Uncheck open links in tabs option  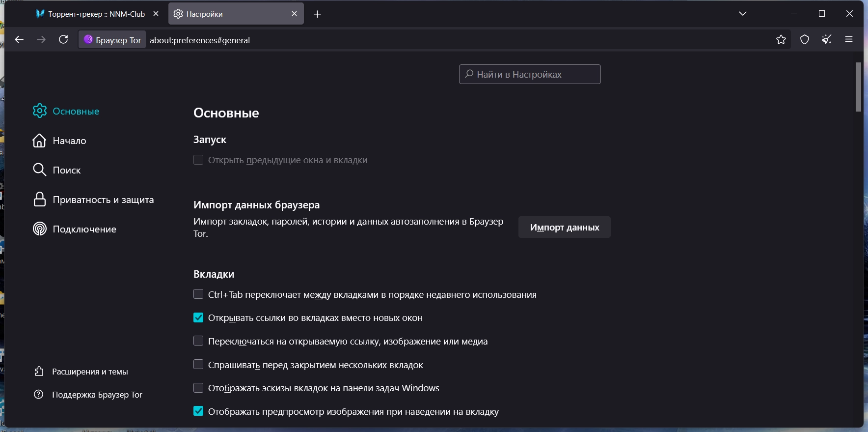(x=198, y=318)
